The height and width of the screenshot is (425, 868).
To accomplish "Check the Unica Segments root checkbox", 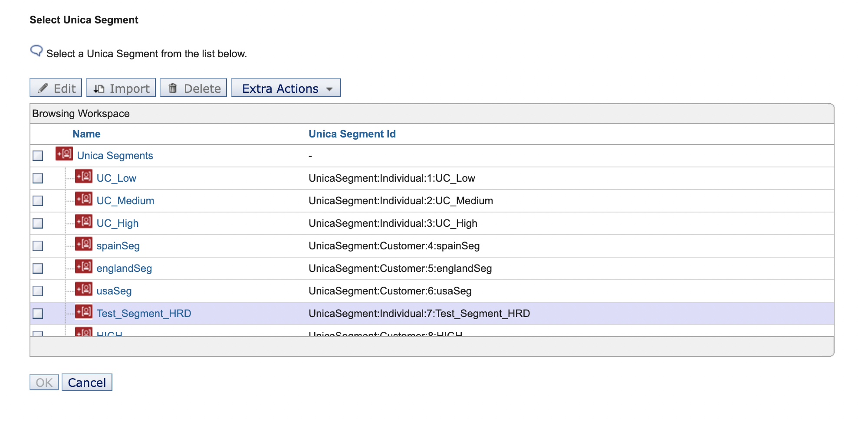I will [38, 155].
